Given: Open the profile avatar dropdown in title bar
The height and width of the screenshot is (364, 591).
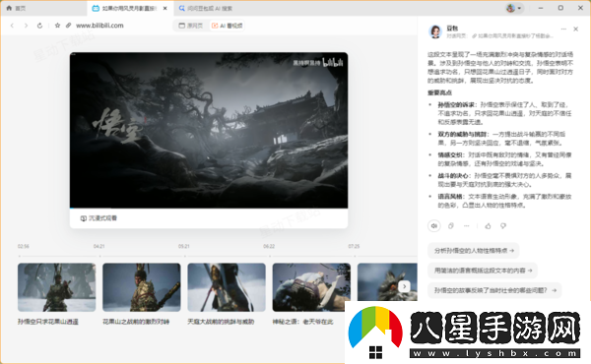Looking at the screenshot, I should (514, 8).
